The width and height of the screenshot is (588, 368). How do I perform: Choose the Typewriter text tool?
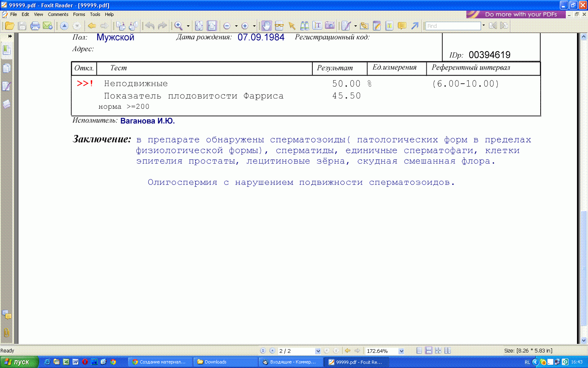pos(317,26)
